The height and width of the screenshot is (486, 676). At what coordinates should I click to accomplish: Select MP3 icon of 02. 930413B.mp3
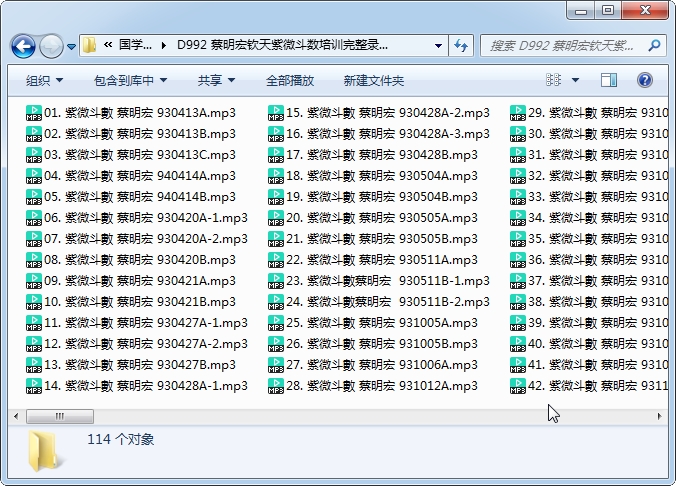(x=34, y=134)
